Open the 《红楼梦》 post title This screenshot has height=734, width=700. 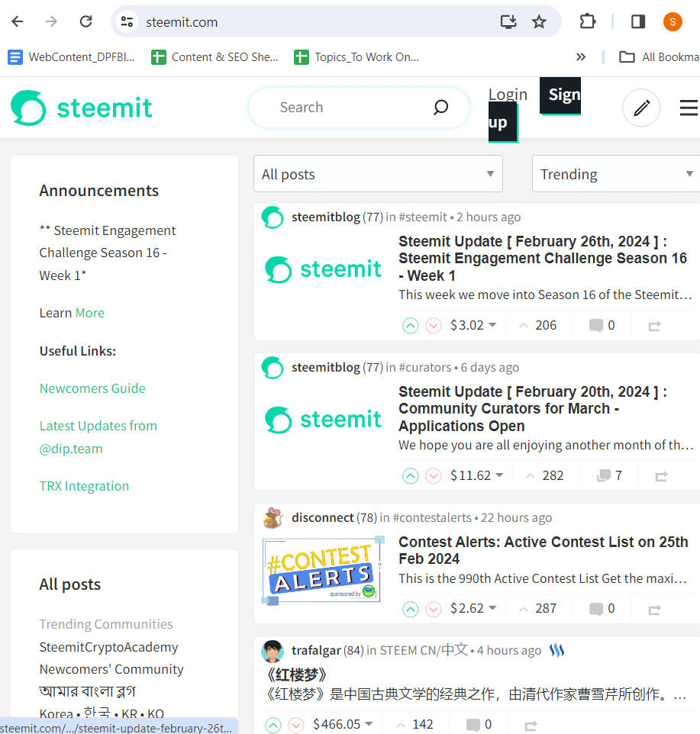pos(296,675)
